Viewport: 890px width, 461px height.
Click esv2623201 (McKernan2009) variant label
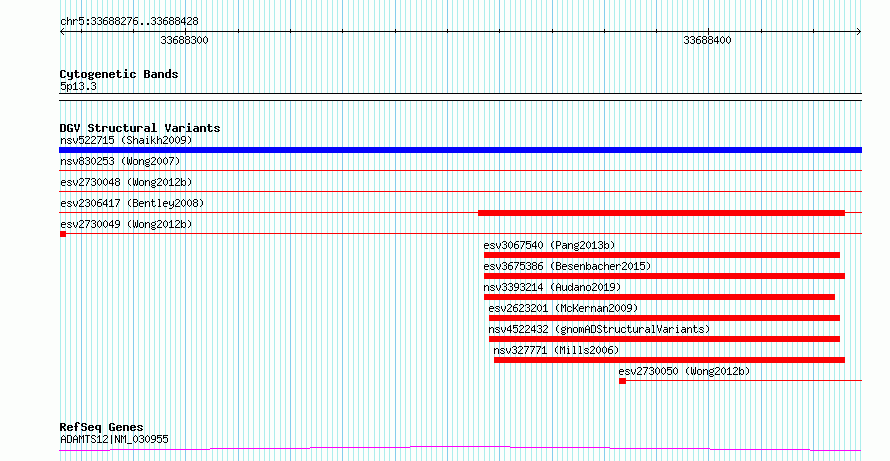coord(564,308)
